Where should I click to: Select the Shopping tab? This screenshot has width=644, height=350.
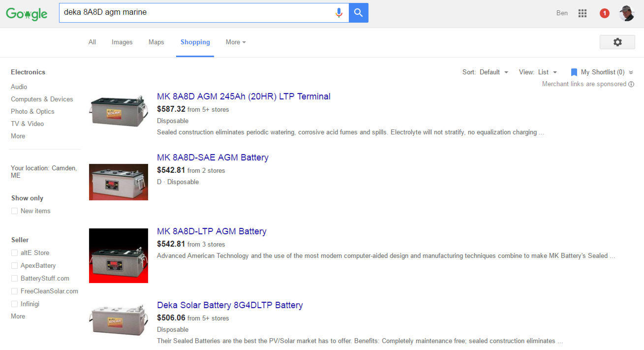(x=195, y=42)
